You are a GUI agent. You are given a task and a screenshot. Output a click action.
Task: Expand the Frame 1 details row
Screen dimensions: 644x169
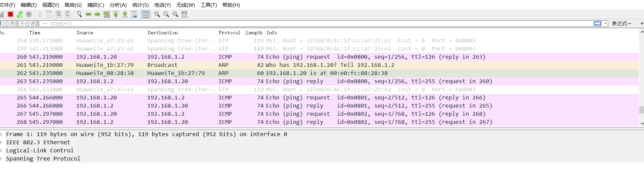[x=1, y=134]
